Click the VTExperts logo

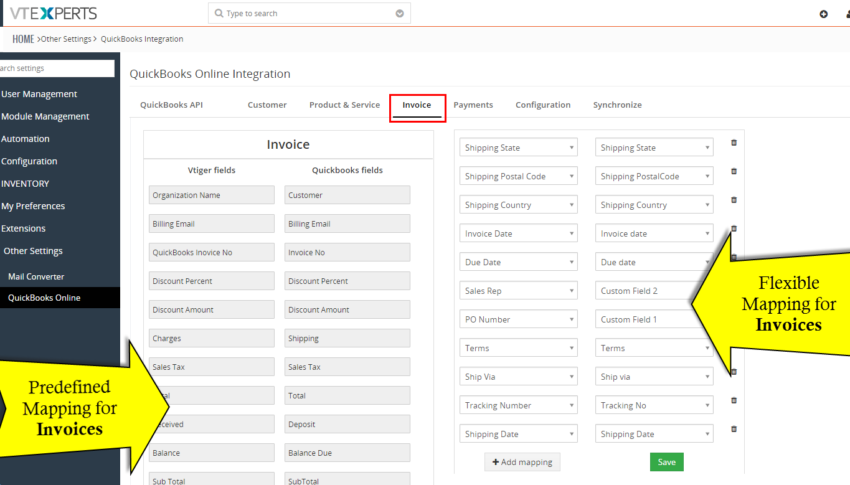tap(53, 13)
